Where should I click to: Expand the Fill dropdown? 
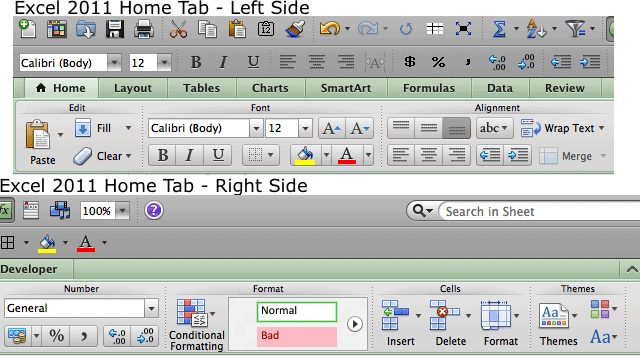pos(128,128)
